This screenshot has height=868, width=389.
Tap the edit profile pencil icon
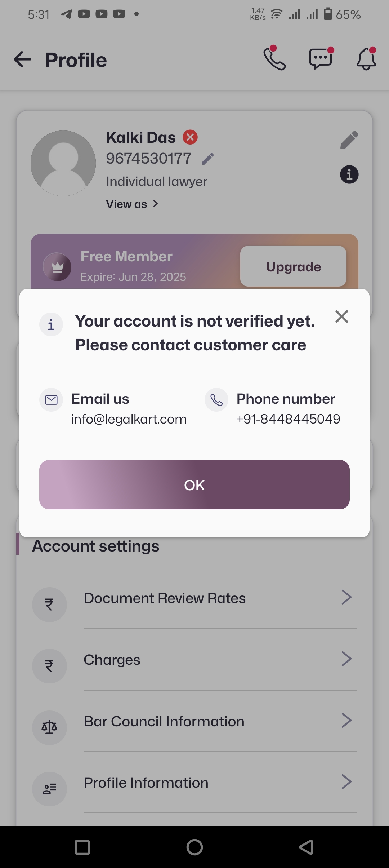(349, 139)
